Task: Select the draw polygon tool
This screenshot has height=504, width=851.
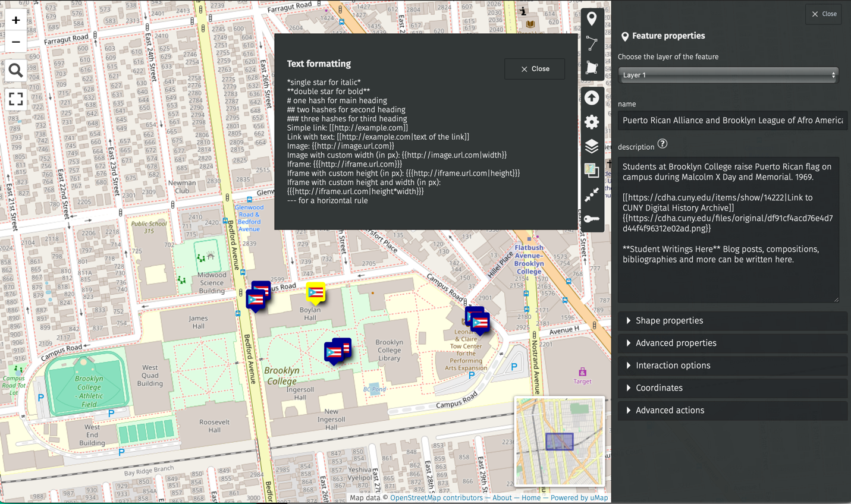Action: pos(592,68)
